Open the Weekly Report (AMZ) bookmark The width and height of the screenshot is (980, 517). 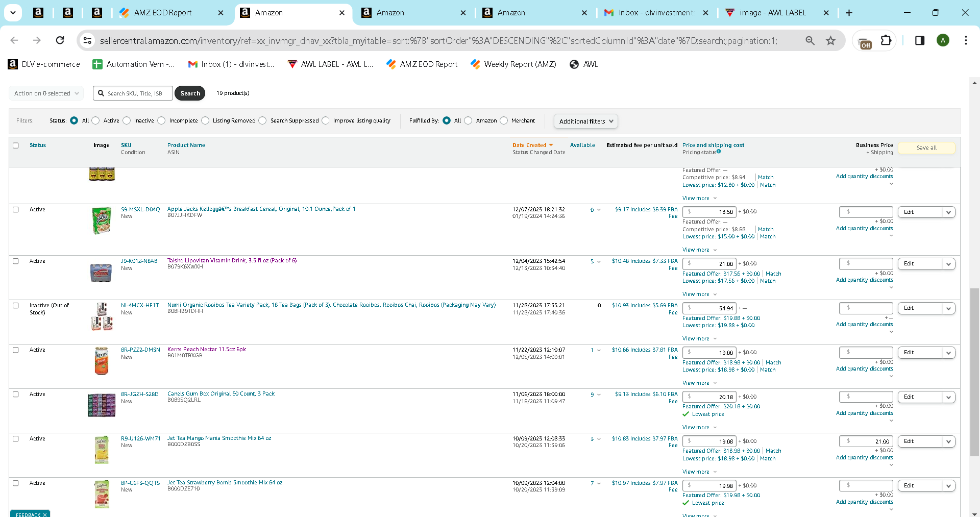(513, 64)
